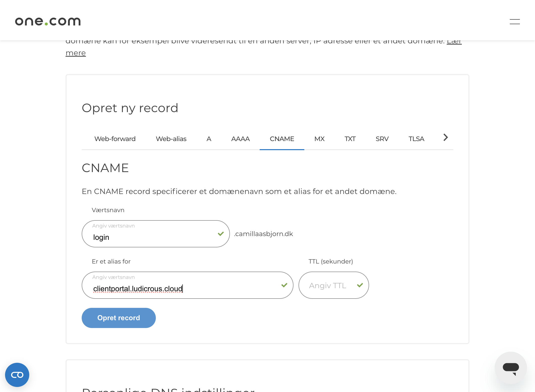This screenshot has width=535, height=392.
Task: Click the Værtsnavn label
Action: pyautogui.click(x=108, y=210)
